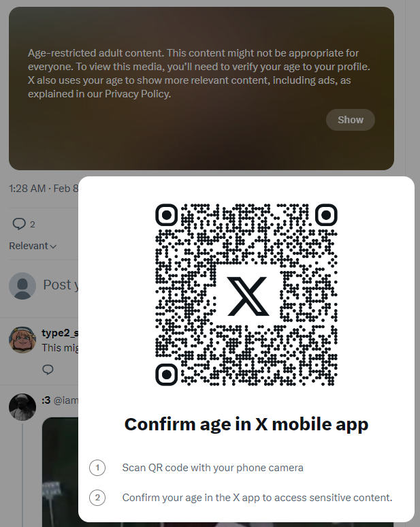The image size is (420, 527).
Task: Click the Confirm age in X mobile app heading
Action: 246,424
